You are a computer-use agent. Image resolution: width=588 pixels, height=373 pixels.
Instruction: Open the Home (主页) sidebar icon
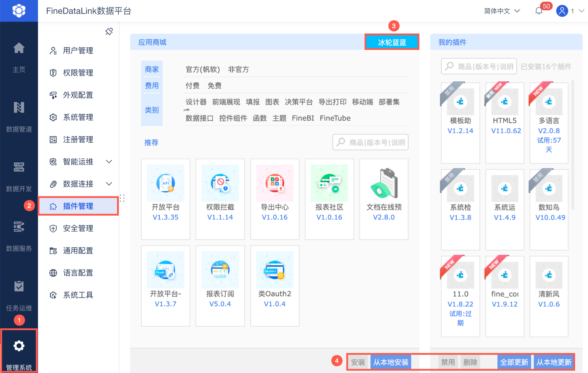pos(19,48)
